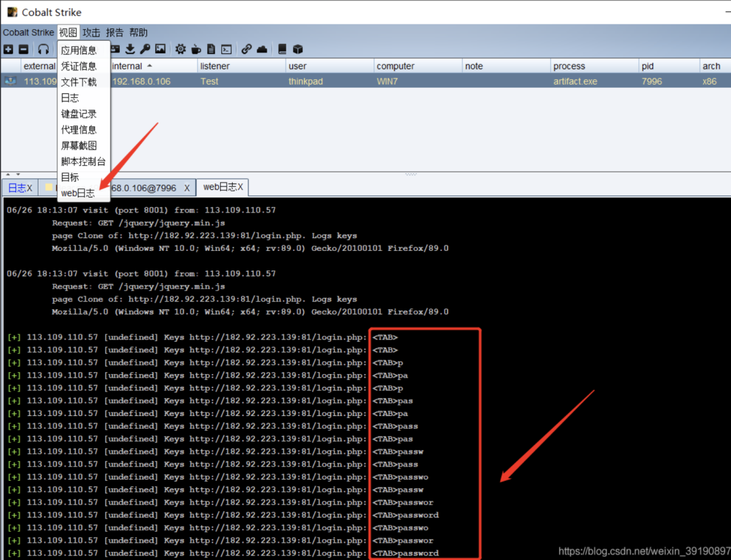Open the 帮助 menu

pos(139,32)
